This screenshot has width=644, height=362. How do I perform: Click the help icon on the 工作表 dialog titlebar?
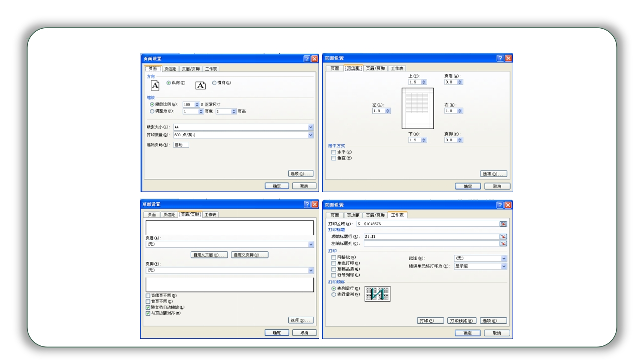tap(500, 205)
